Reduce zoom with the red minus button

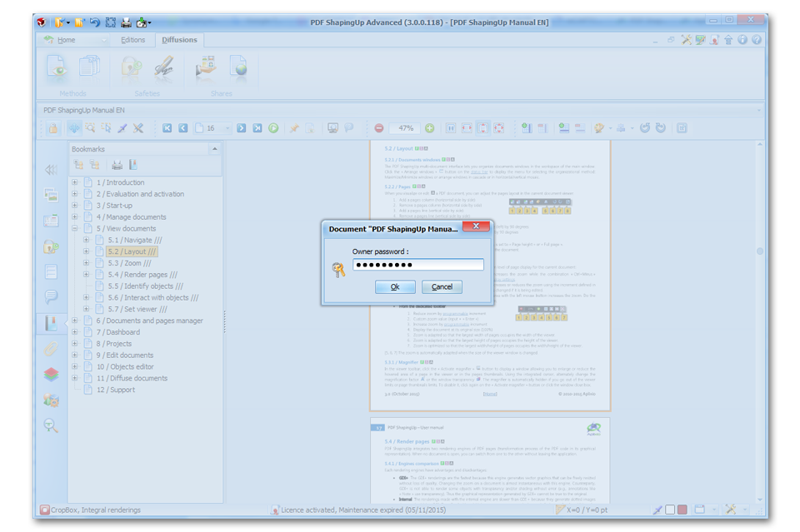tap(379, 128)
